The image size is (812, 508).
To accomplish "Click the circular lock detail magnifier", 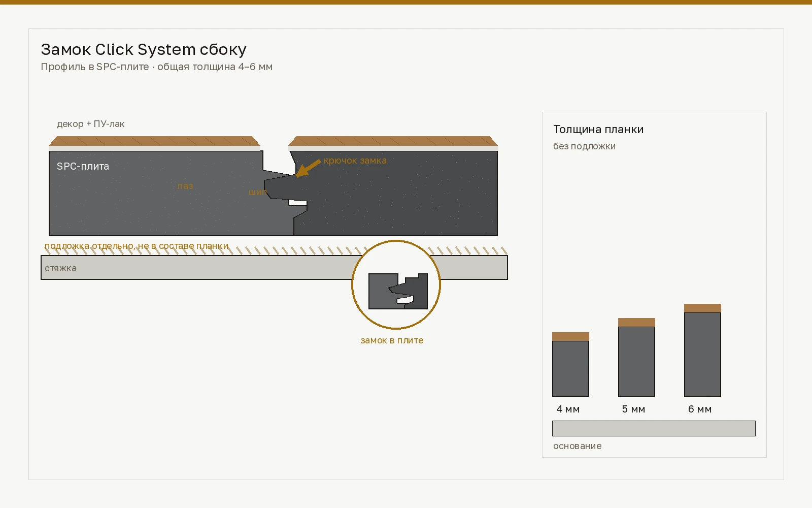I will click(x=396, y=284).
